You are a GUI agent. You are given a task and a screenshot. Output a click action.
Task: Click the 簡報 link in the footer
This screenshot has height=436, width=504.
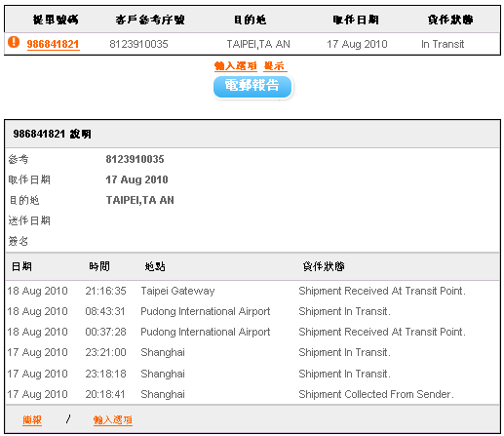tap(32, 419)
